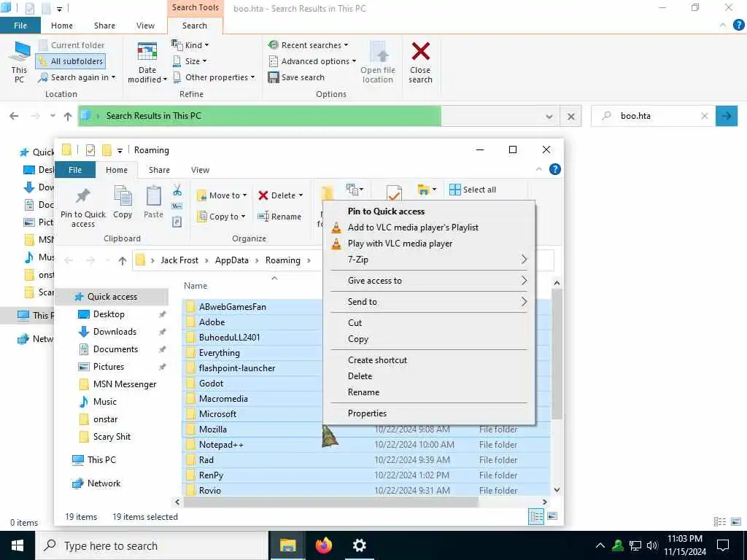Select the Notepad++ folder row
The image size is (747, 560).
pos(366,445)
